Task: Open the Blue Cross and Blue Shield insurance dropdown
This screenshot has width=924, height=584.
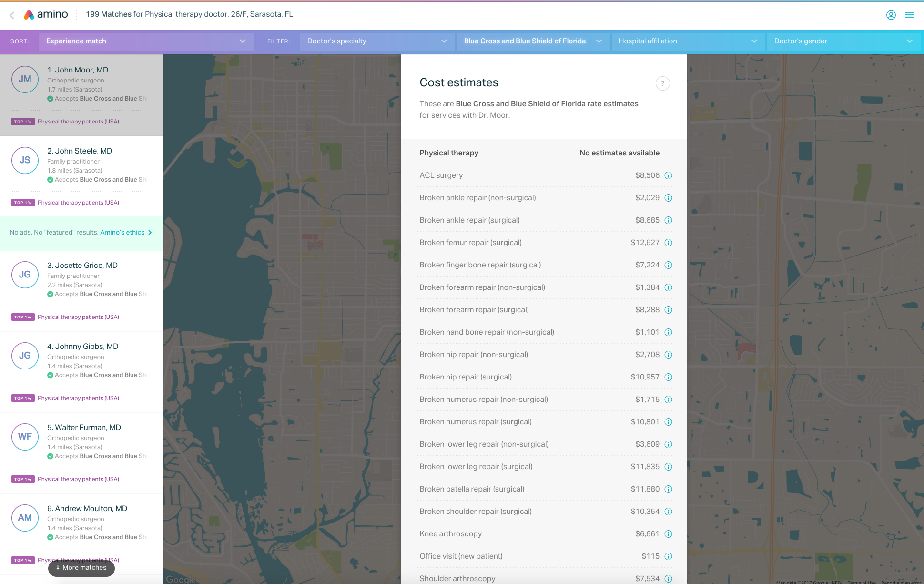Action: pos(533,41)
